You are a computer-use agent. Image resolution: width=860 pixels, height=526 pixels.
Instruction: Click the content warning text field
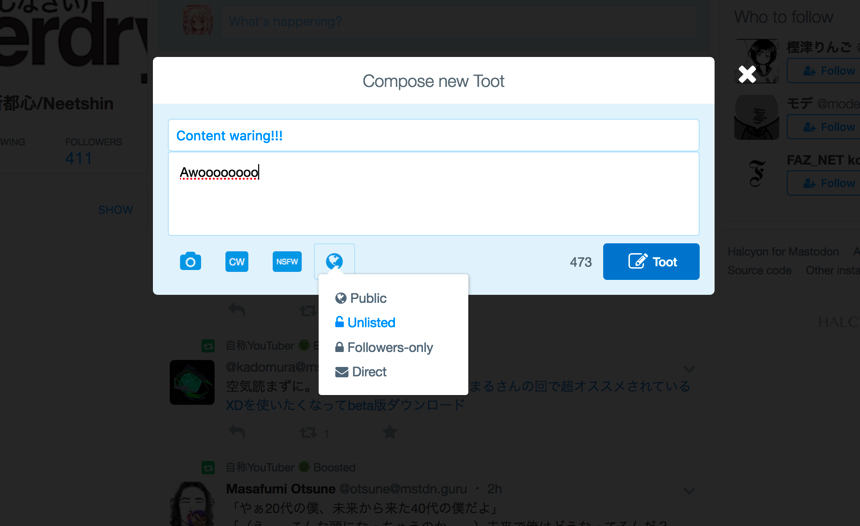click(x=433, y=135)
